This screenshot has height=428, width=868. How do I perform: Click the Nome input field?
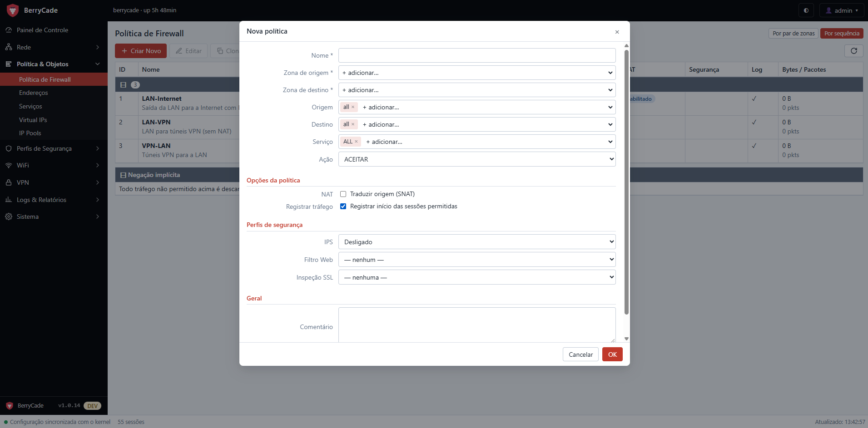477,55
